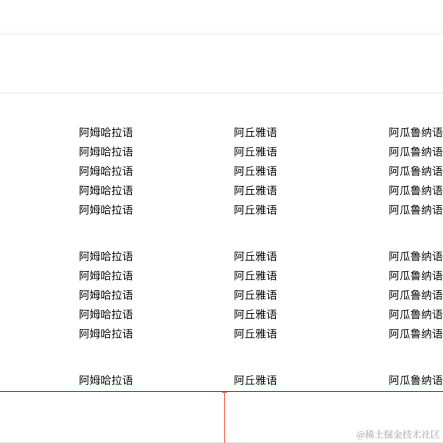Select 阿瓜鲁纳语 in the row just above the blue line

415,380
